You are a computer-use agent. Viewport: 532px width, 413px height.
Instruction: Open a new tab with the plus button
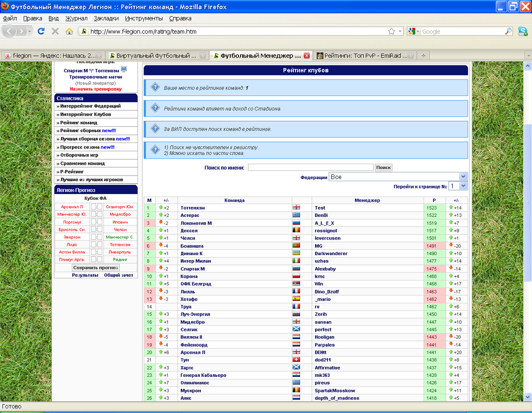[424, 56]
